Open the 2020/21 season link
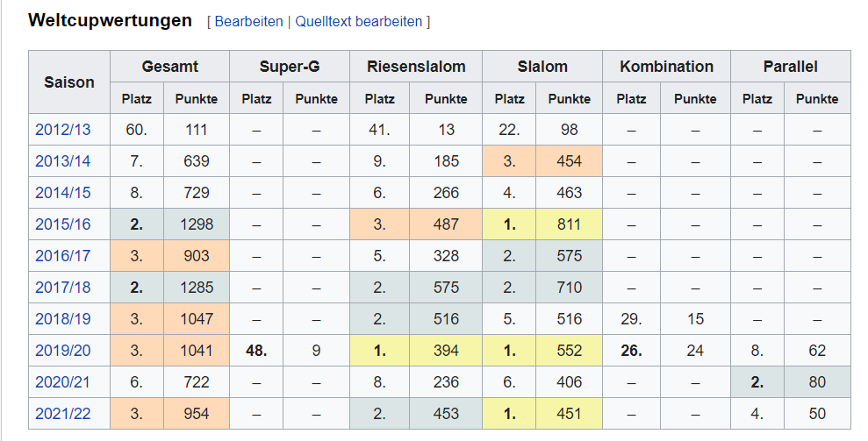Screen dimensions: 868x441 [62, 381]
